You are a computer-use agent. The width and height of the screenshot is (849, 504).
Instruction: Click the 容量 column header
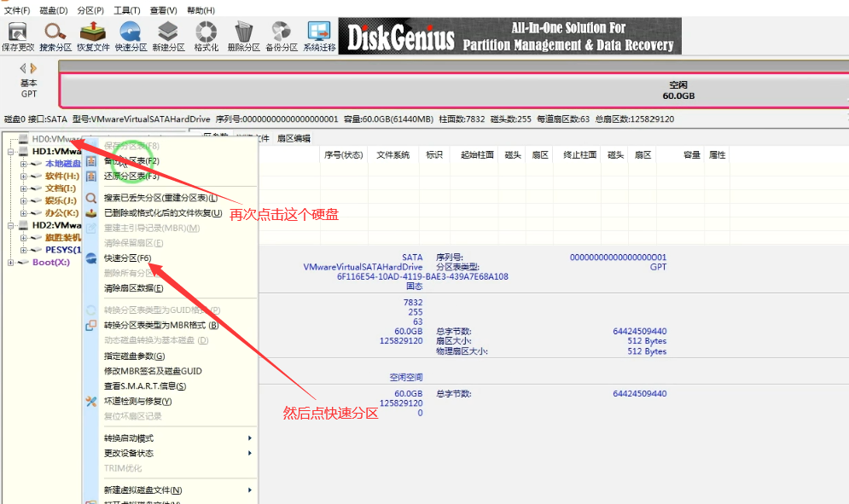(x=691, y=155)
